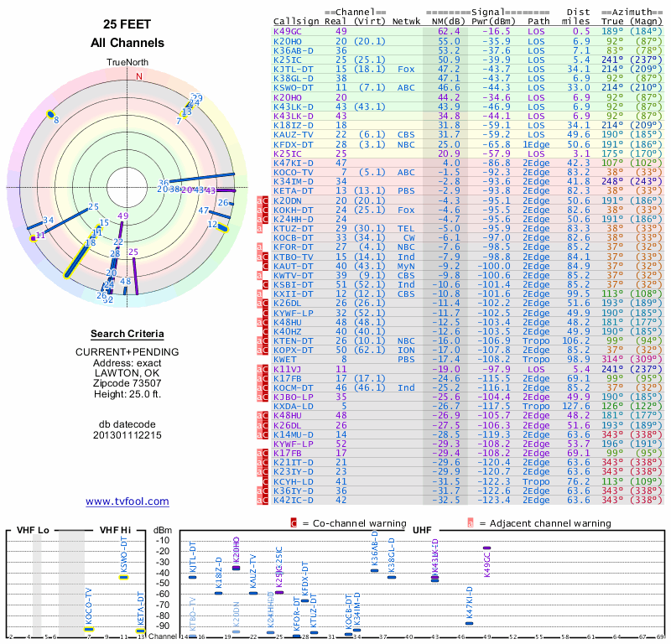Viewport: 671px width, 644px height.
Task: Click the K24HH-D callsign in the table
Action: [294, 220]
